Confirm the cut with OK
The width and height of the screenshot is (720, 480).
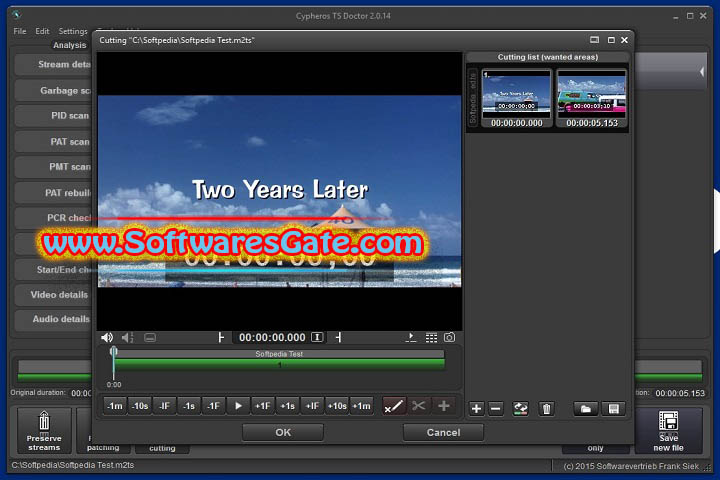pyautogui.click(x=283, y=432)
